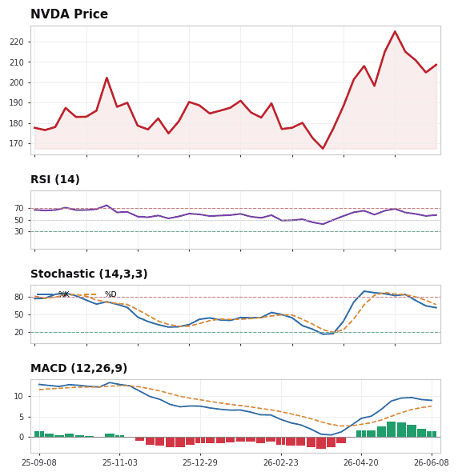Click the MACD 0 axis label
The height and width of the screenshot is (476, 458).
(22, 438)
